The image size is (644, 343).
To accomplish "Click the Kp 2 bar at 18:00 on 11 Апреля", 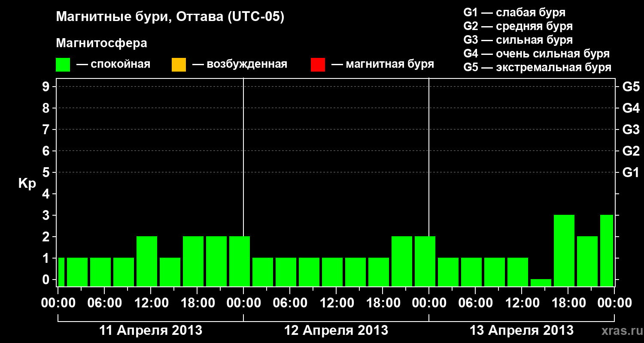I will pos(193,262).
